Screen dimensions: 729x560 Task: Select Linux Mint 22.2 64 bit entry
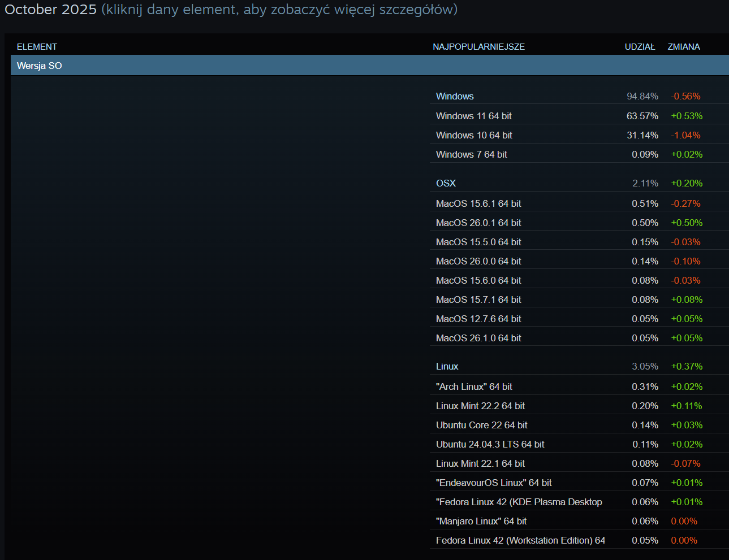pyautogui.click(x=480, y=406)
